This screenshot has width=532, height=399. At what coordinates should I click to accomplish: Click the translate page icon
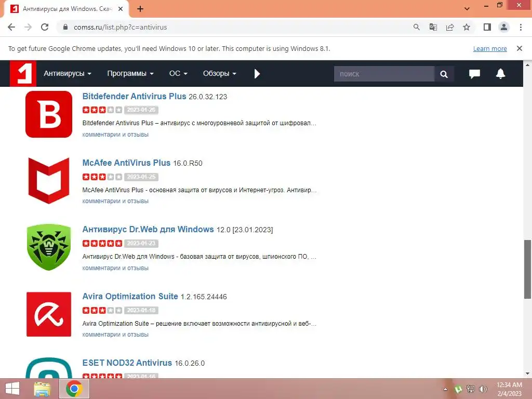433,27
